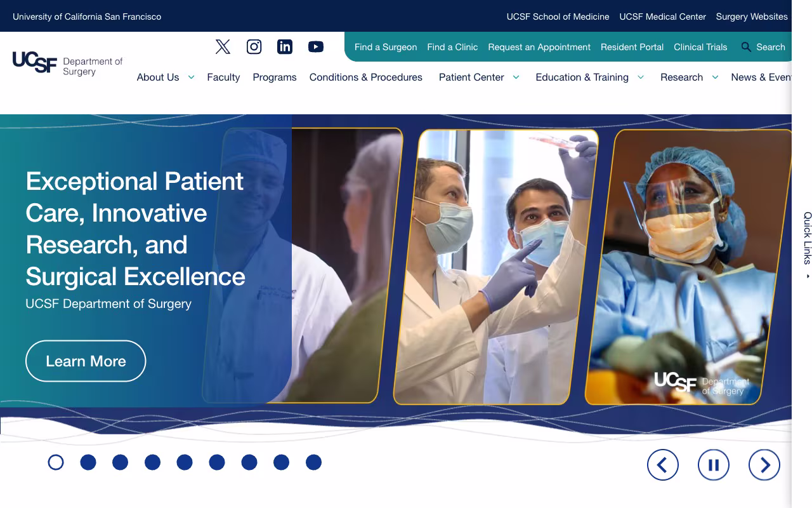Click the lab researchers slide photo
The height and width of the screenshot is (508, 812).
[x=496, y=267]
